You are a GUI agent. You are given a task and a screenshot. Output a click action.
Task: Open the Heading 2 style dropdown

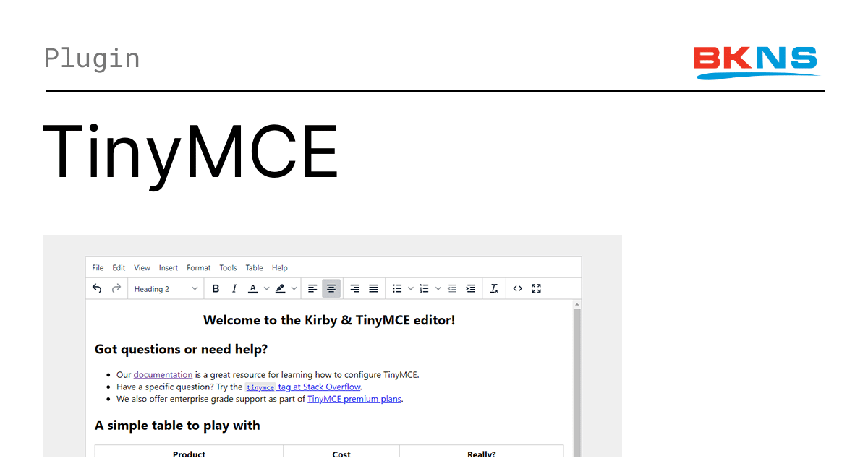coord(165,288)
